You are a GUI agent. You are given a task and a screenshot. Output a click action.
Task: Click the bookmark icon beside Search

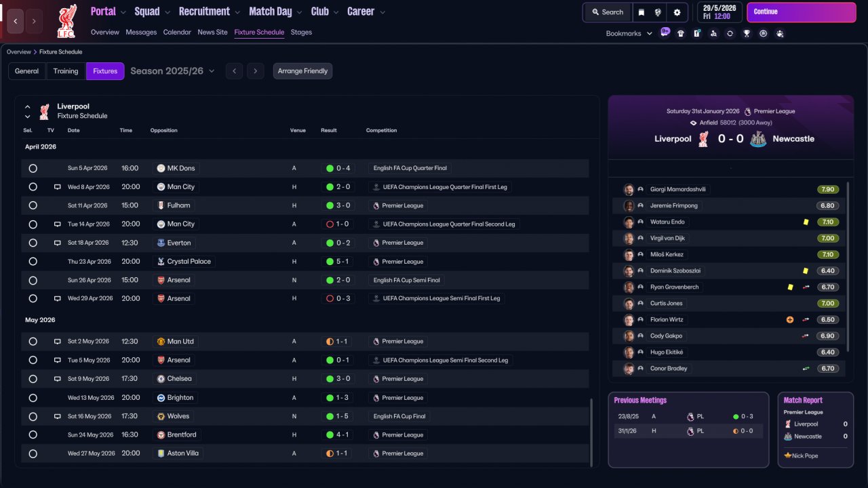(642, 12)
